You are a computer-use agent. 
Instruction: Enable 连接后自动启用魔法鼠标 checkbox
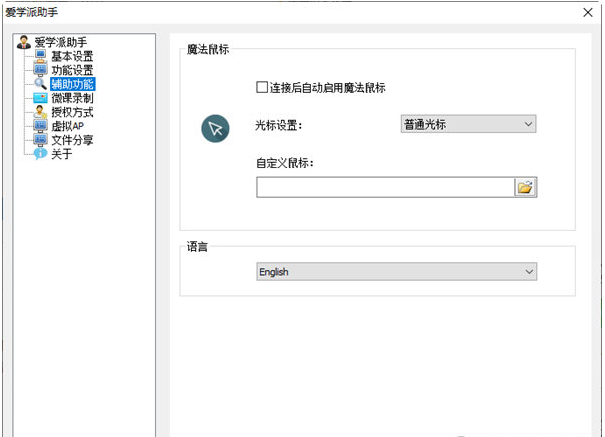pyautogui.click(x=263, y=88)
